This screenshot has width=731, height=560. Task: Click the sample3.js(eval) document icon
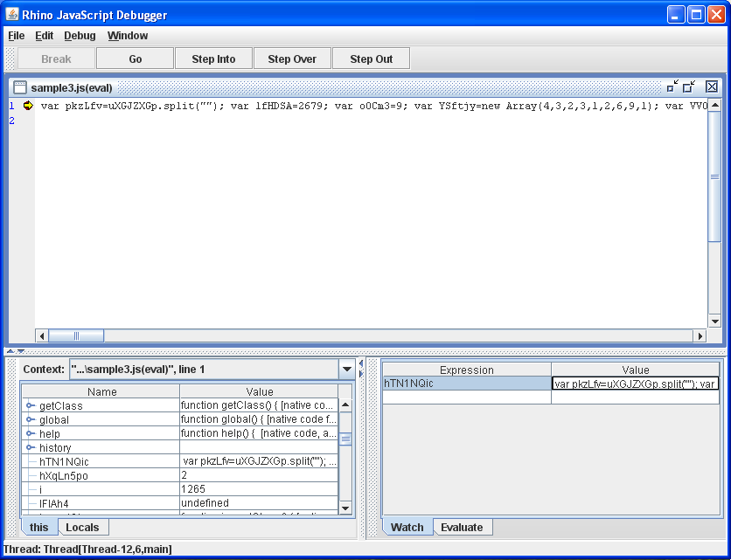(19, 87)
